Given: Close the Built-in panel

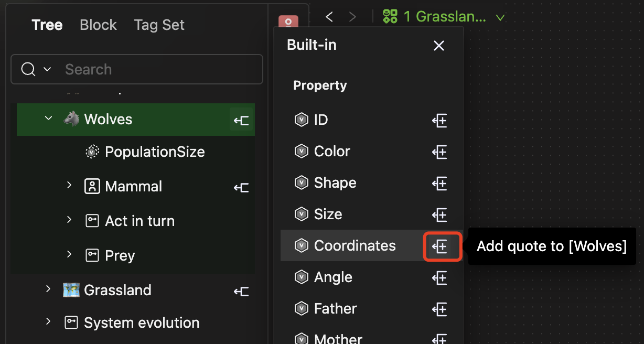Looking at the screenshot, I should 439,46.
